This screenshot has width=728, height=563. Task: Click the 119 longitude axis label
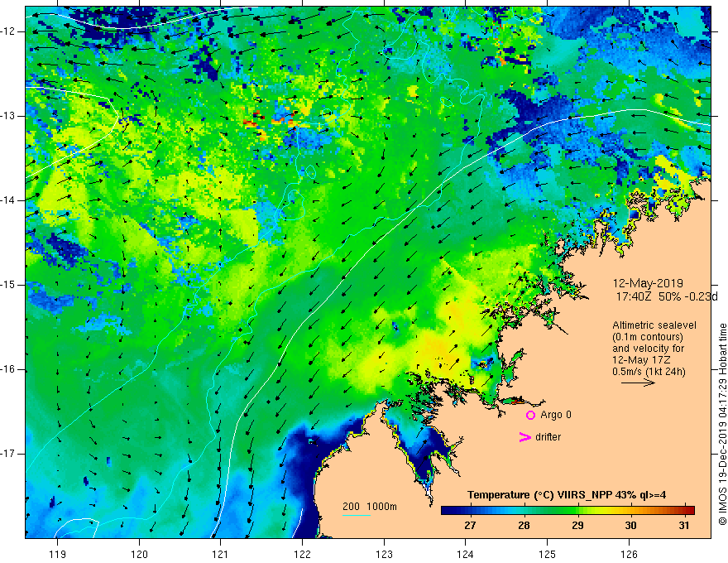click(57, 554)
